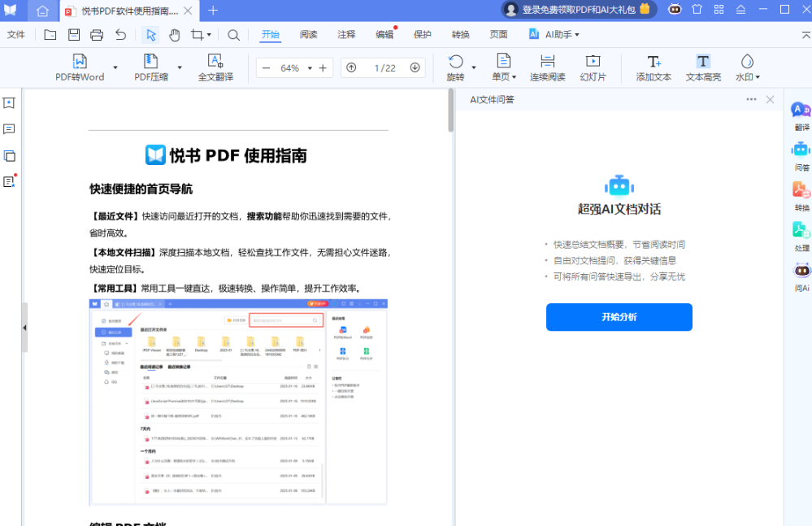Open the 文件 file menu
This screenshot has height=526, width=812.
click(16, 35)
